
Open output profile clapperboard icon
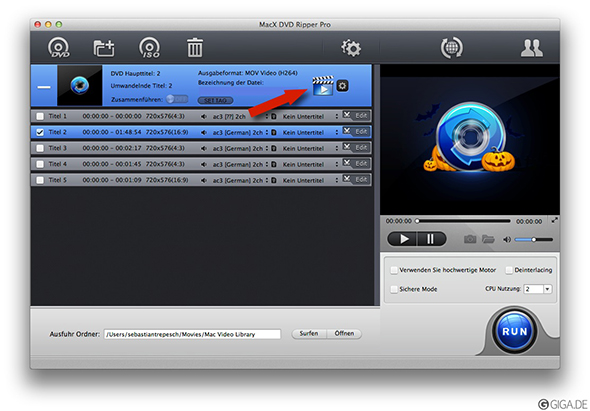click(323, 86)
